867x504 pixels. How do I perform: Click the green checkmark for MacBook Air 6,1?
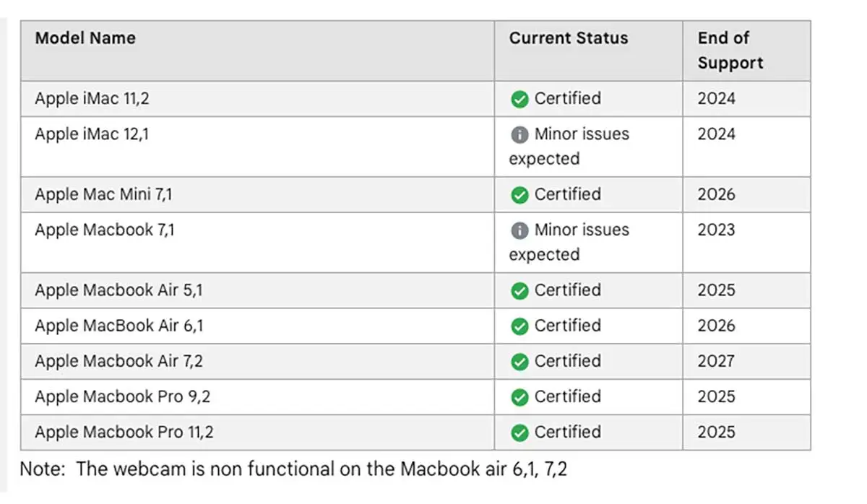pos(519,326)
